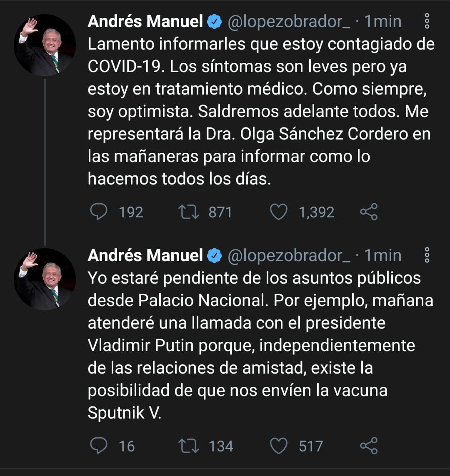Image resolution: width=450 pixels, height=476 pixels.
Task: Reply to the Sputnik V tweet
Action: [99, 446]
